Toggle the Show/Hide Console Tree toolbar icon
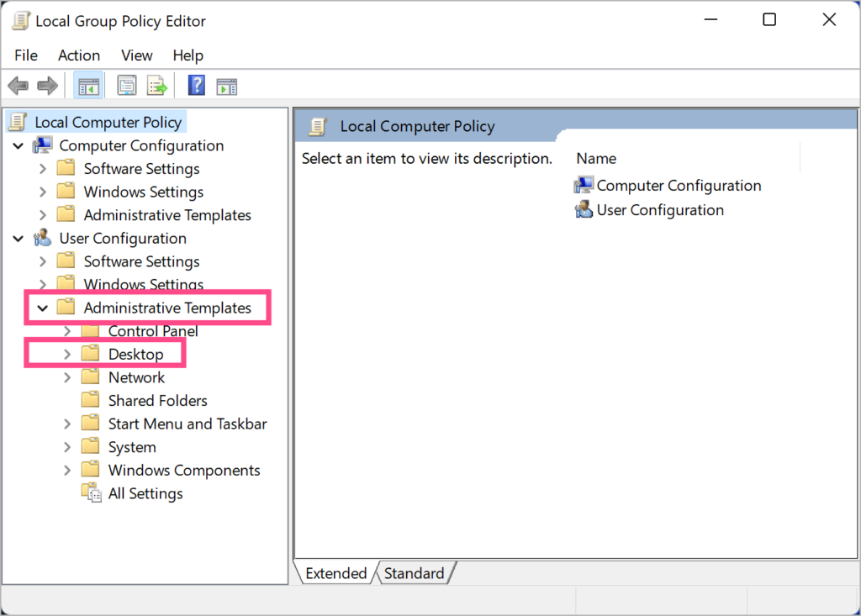Screen dimensions: 861x616 pos(88,85)
